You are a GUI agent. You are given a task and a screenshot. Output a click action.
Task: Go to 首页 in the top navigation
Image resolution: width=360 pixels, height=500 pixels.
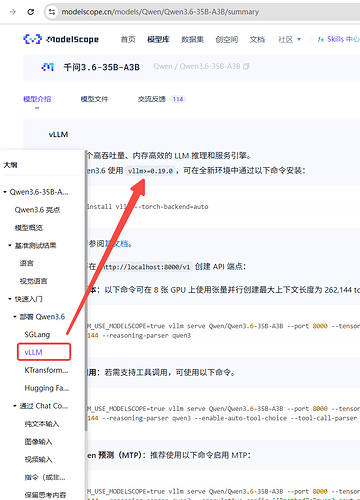coord(128,39)
